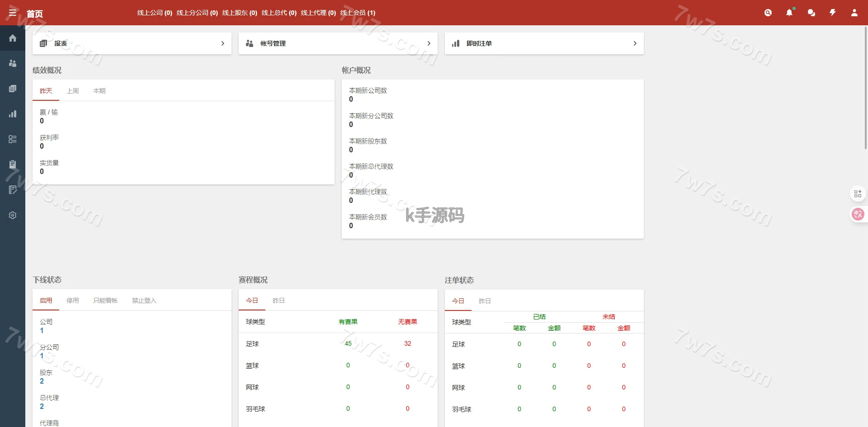
Task: Click the 报表 card document icon
Action: pyautogui.click(x=43, y=43)
